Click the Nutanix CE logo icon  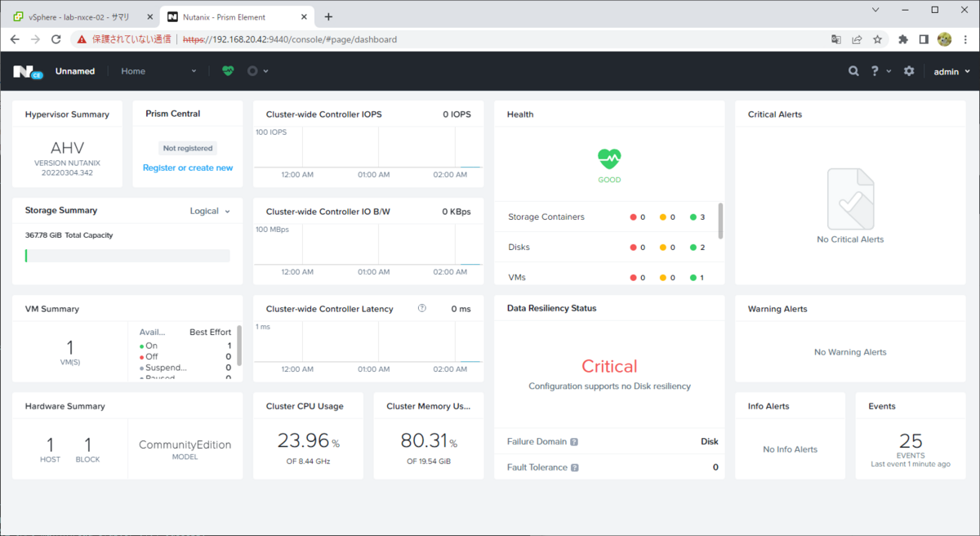coord(28,72)
